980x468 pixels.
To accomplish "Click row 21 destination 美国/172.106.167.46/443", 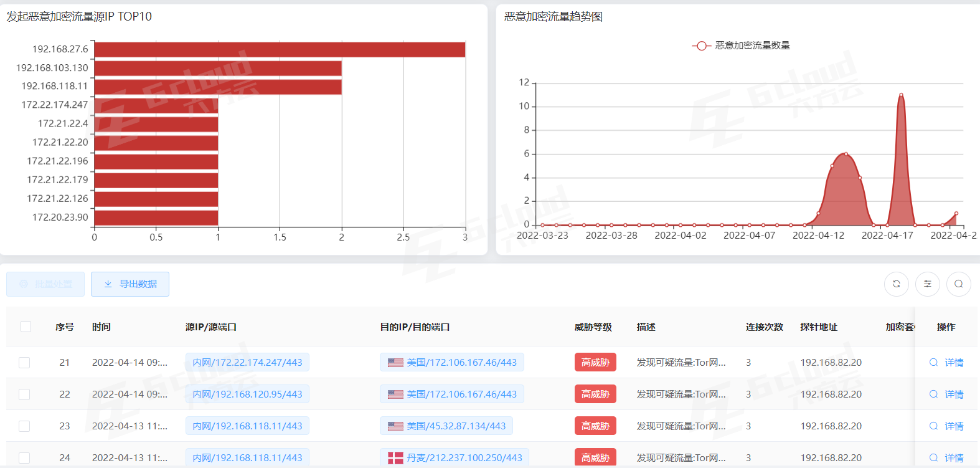I will (x=452, y=363).
